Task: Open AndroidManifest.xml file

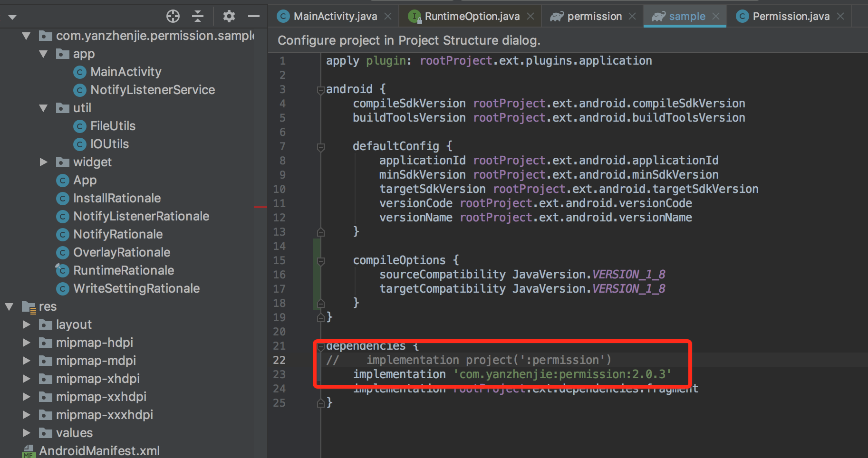Action: click(x=99, y=451)
